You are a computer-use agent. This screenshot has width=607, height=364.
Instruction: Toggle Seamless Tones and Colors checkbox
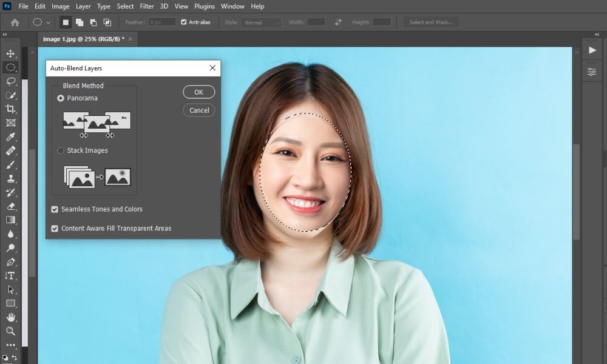55,209
